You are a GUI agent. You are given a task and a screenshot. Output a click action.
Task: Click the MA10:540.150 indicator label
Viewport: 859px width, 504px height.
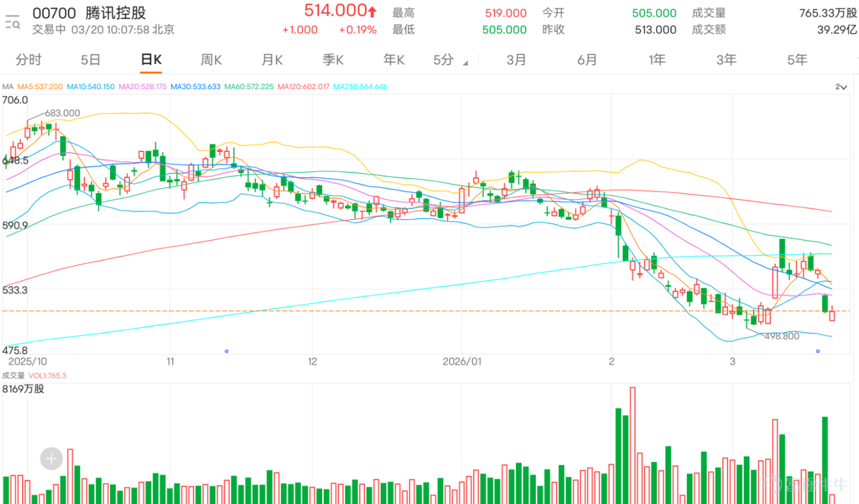[x=90, y=86]
